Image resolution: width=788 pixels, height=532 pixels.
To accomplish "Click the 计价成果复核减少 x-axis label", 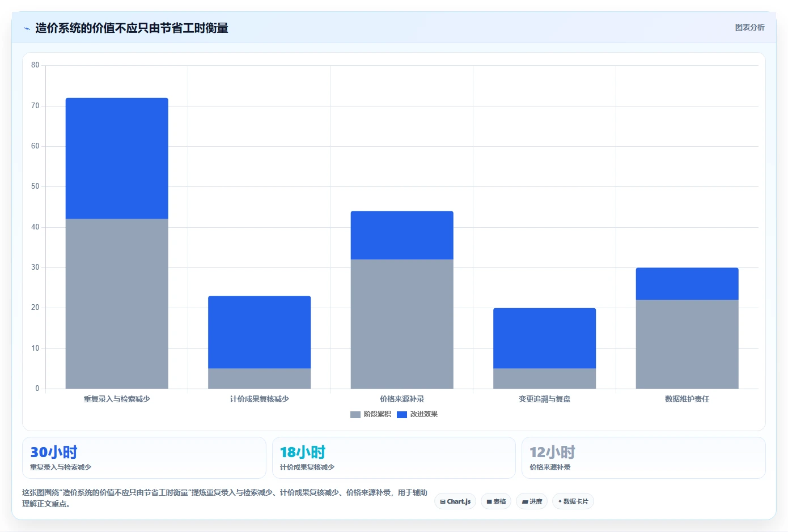I will click(x=259, y=399).
